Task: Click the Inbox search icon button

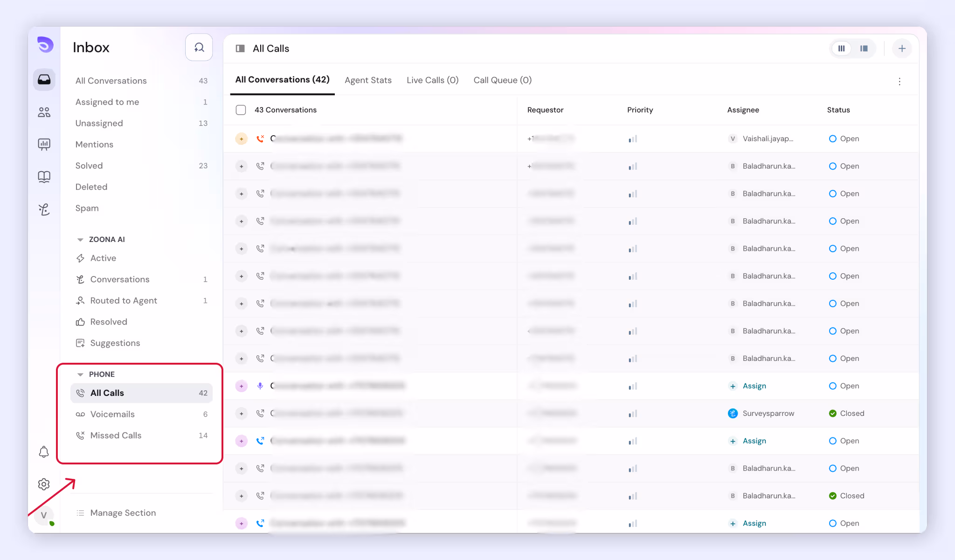Action: point(199,47)
